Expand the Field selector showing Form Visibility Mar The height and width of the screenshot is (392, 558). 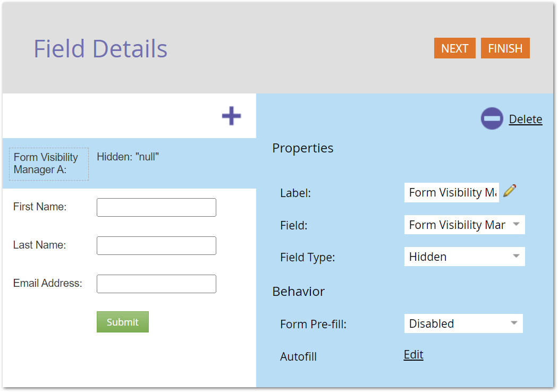(464, 225)
